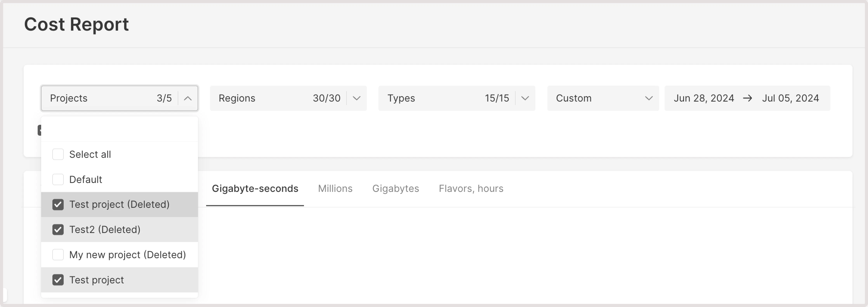Uncheck Test project (Deleted)

[x=58, y=204]
